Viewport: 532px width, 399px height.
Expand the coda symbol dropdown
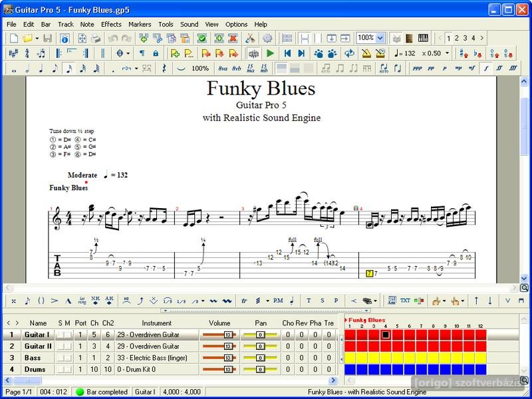[128, 53]
